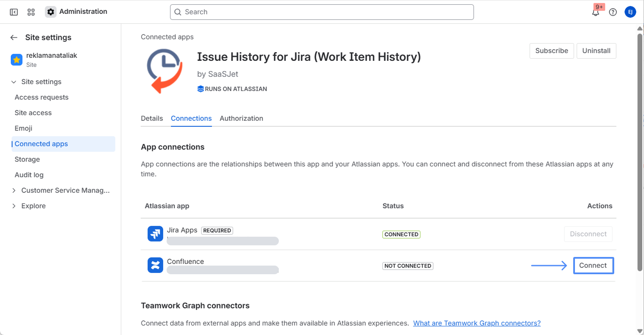Switch to the Authorization tab
The image size is (644, 335).
(x=241, y=119)
